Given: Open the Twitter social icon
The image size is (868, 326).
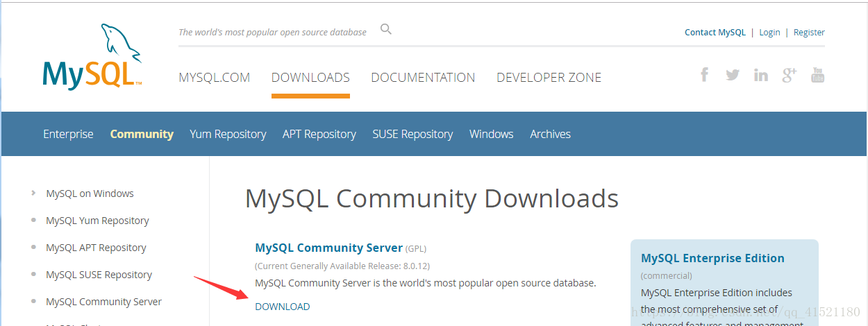Looking at the screenshot, I should (733, 75).
